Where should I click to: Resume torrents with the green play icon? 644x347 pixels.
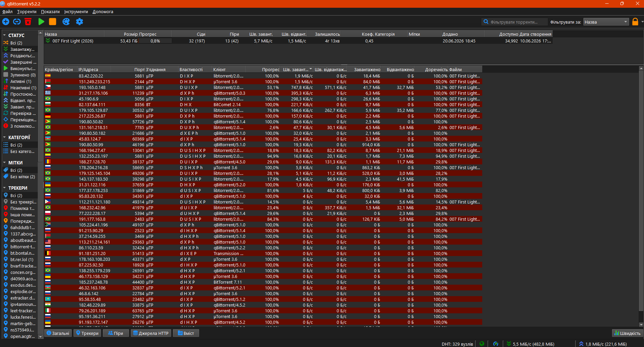(x=41, y=22)
